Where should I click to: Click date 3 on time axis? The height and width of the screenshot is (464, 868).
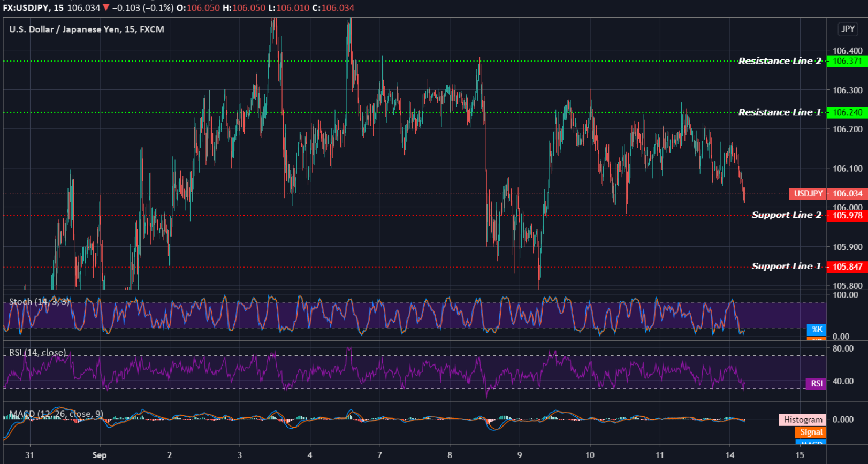point(240,455)
